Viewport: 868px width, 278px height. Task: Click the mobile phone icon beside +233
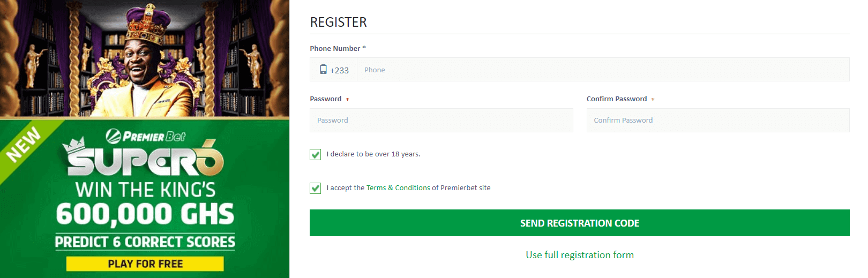point(323,70)
